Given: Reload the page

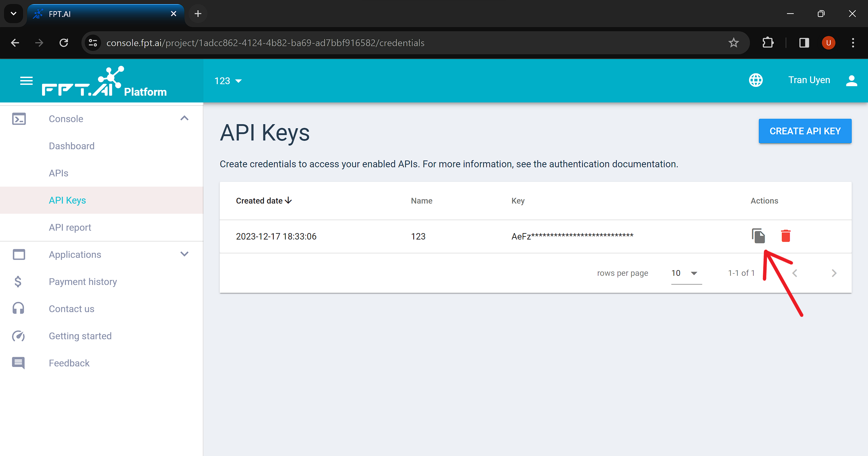Looking at the screenshot, I should (x=63, y=43).
